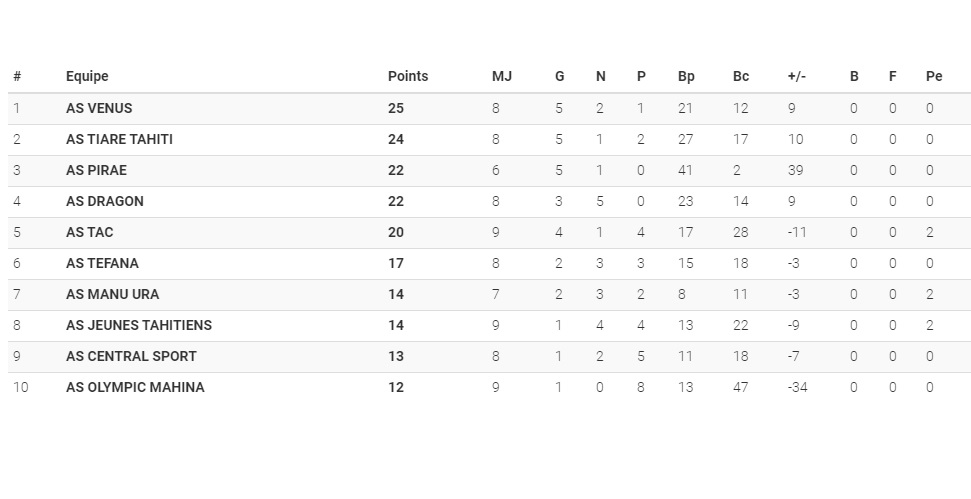
Task: Click the MJ column header
Action: [x=501, y=76]
